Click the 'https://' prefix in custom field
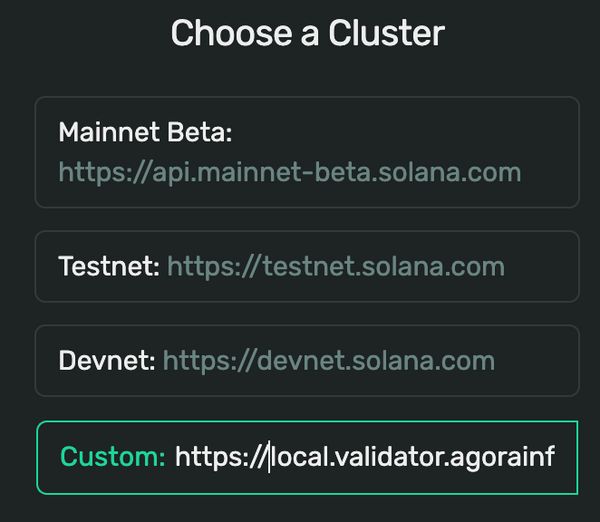Image resolution: width=600 pixels, height=522 pixels. (221, 457)
